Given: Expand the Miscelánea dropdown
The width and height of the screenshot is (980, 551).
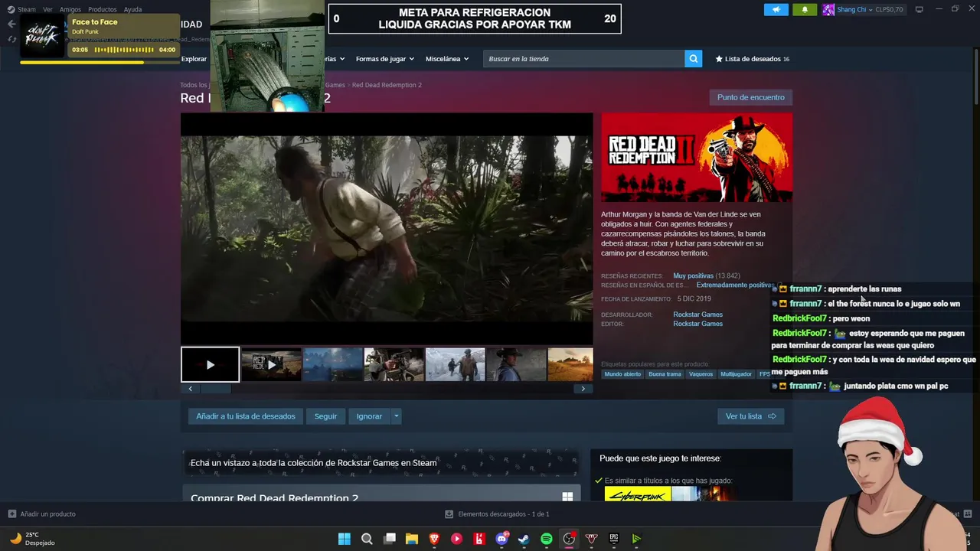Looking at the screenshot, I should 447,59.
